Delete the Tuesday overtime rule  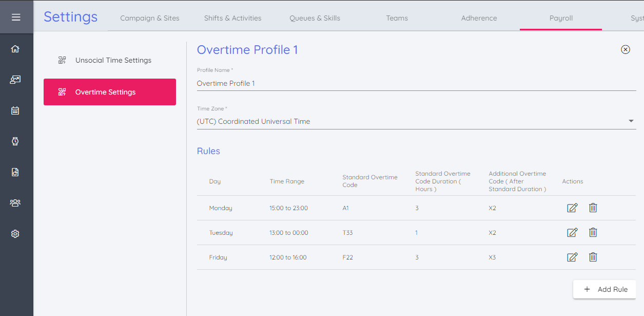pyautogui.click(x=593, y=233)
